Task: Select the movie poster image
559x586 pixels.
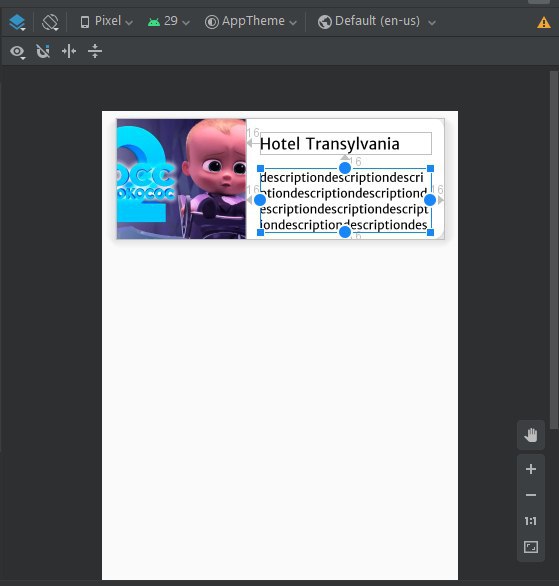Action: [x=181, y=179]
